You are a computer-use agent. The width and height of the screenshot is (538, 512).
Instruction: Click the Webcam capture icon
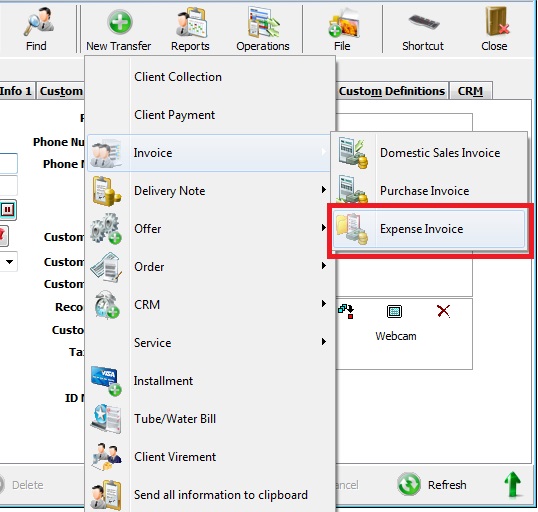click(395, 312)
